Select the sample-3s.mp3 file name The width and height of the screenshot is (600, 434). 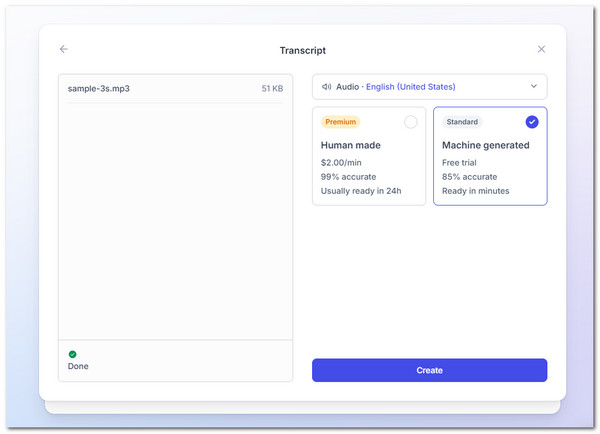tap(99, 88)
